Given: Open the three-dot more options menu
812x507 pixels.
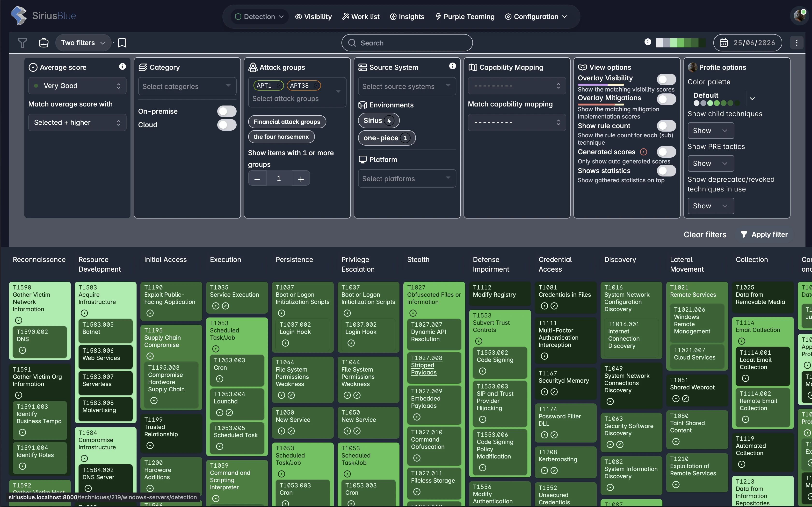Looking at the screenshot, I should [x=797, y=43].
